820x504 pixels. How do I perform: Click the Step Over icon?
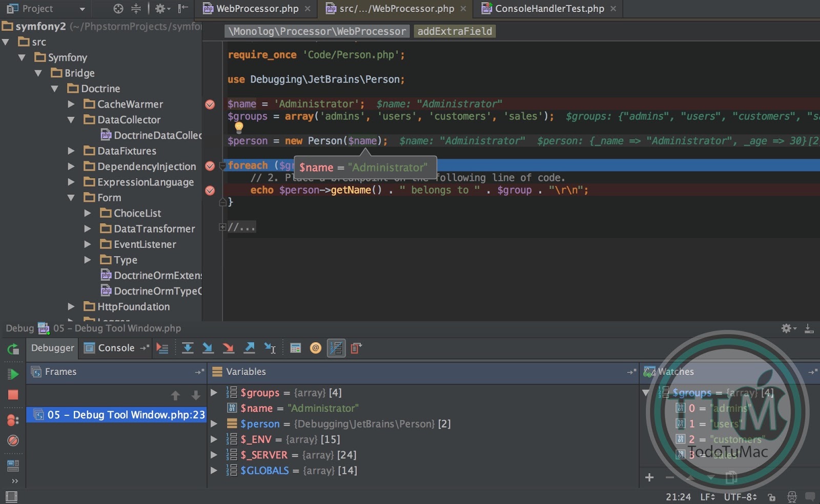188,348
